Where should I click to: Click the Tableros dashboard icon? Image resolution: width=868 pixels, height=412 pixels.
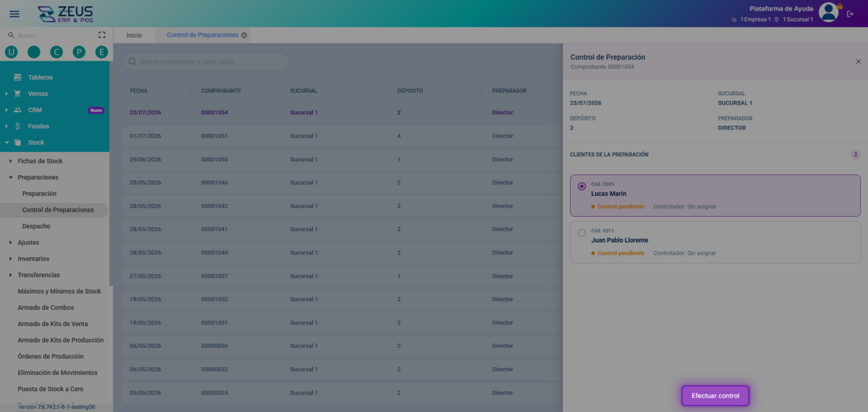(x=18, y=77)
